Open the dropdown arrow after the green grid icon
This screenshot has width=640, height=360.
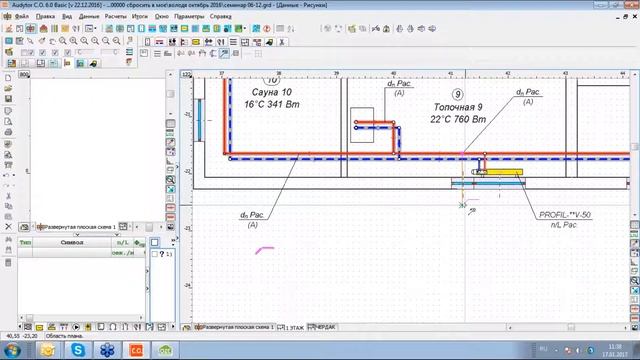click(x=245, y=29)
